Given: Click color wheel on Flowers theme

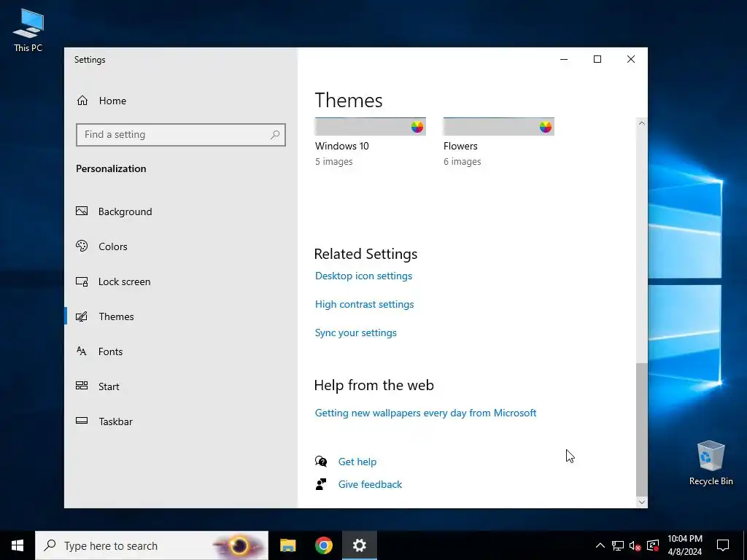Looking at the screenshot, I should 546,127.
